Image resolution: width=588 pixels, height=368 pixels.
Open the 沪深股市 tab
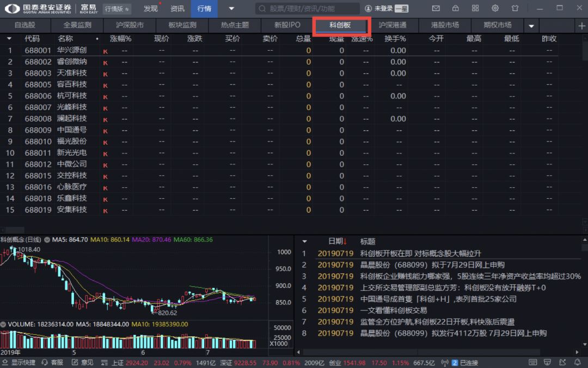pyautogui.click(x=130, y=25)
